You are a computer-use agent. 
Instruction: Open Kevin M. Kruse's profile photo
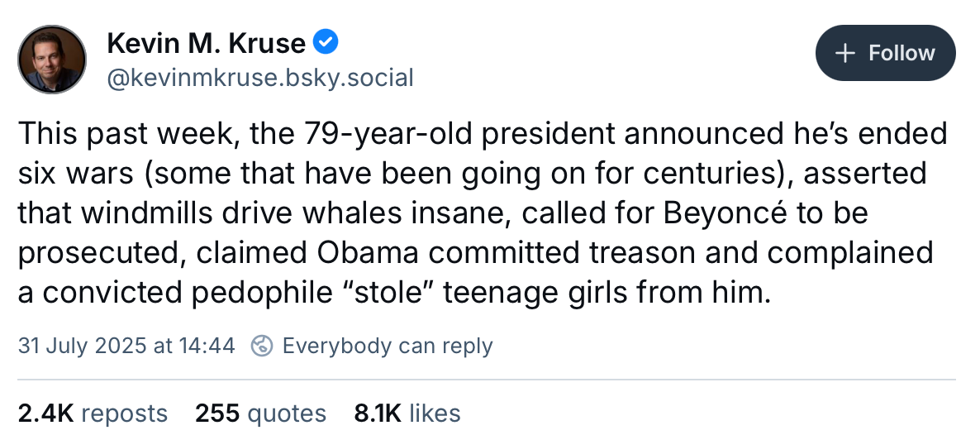(x=52, y=59)
